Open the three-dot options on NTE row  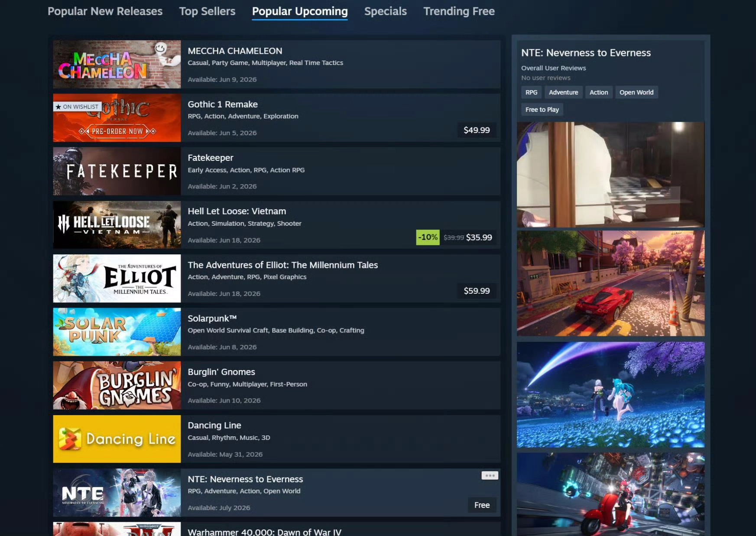pos(490,475)
